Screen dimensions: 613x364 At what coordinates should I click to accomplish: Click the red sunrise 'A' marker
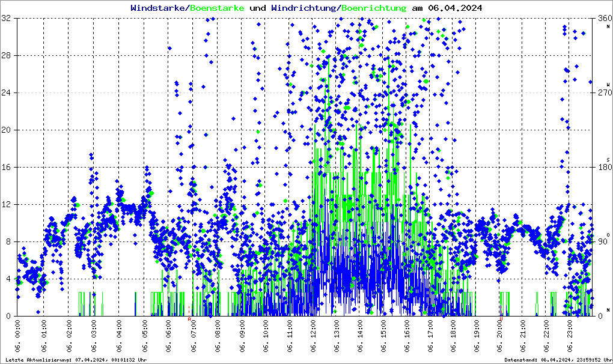pyautogui.click(x=189, y=319)
